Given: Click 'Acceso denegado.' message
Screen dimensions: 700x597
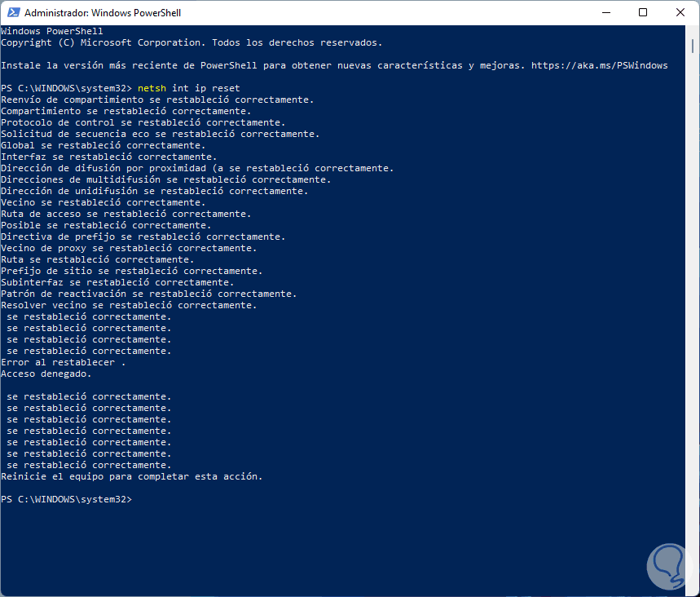Looking at the screenshot, I should click(46, 374).
